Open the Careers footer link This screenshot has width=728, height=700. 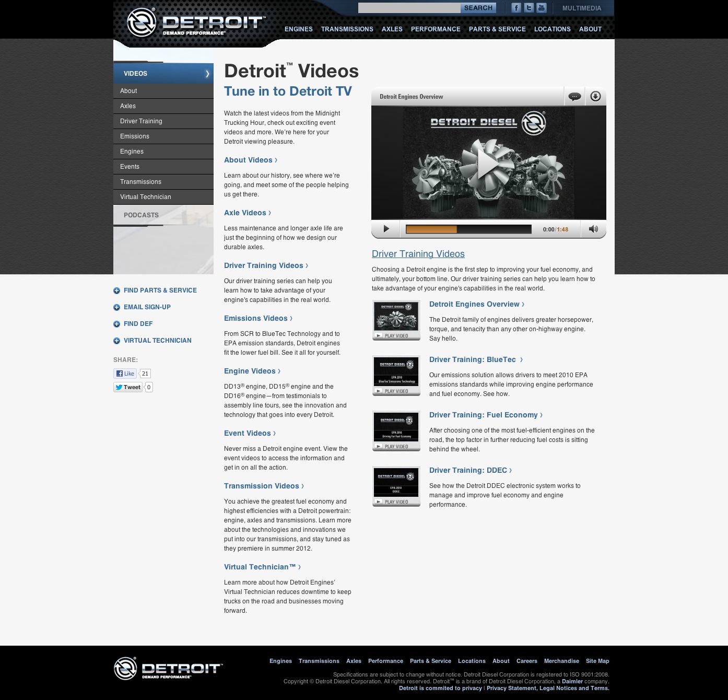pos(526,661)
